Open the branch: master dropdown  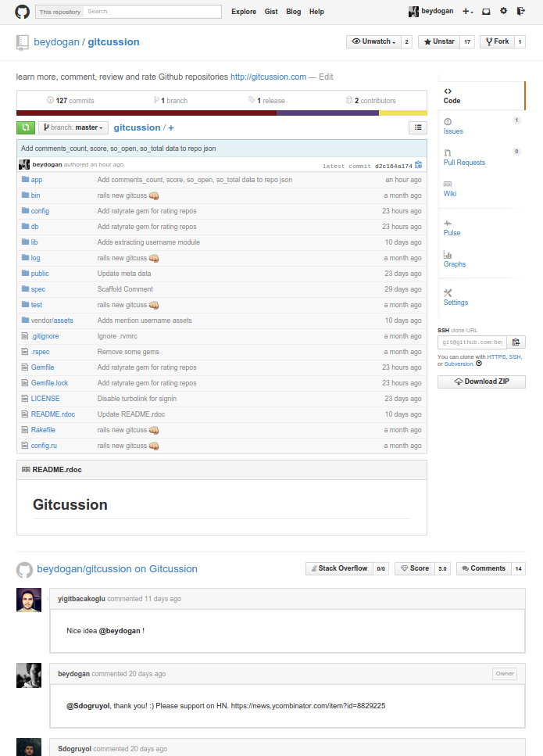pos(73,127)
